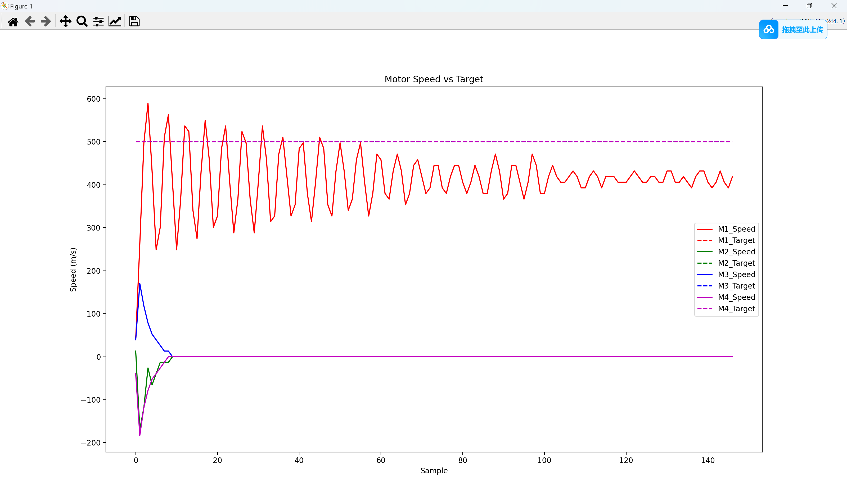The image size is (847, 504).
Task: Click the blue upload drop zone button
Action: [802, 30]
